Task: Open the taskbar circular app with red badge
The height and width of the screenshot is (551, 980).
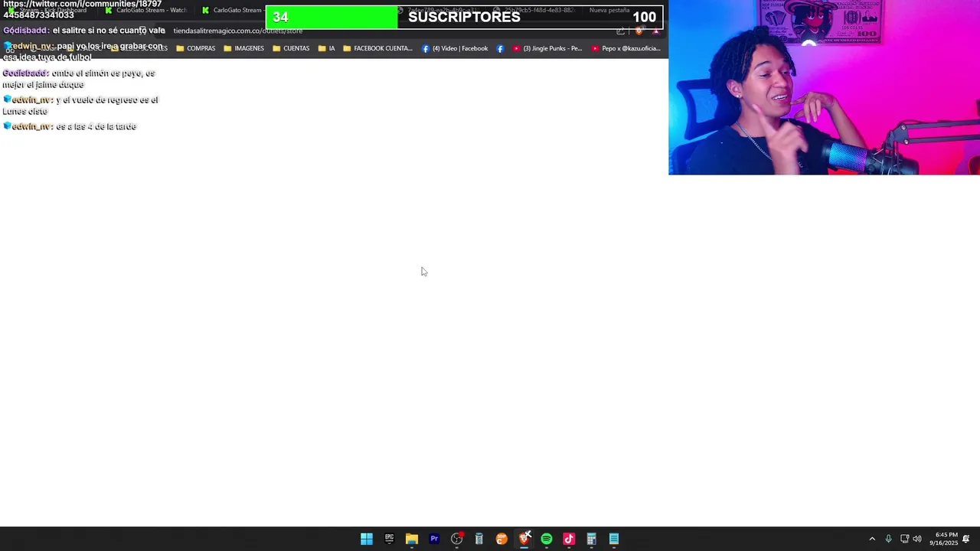Action: coord(457,539)
